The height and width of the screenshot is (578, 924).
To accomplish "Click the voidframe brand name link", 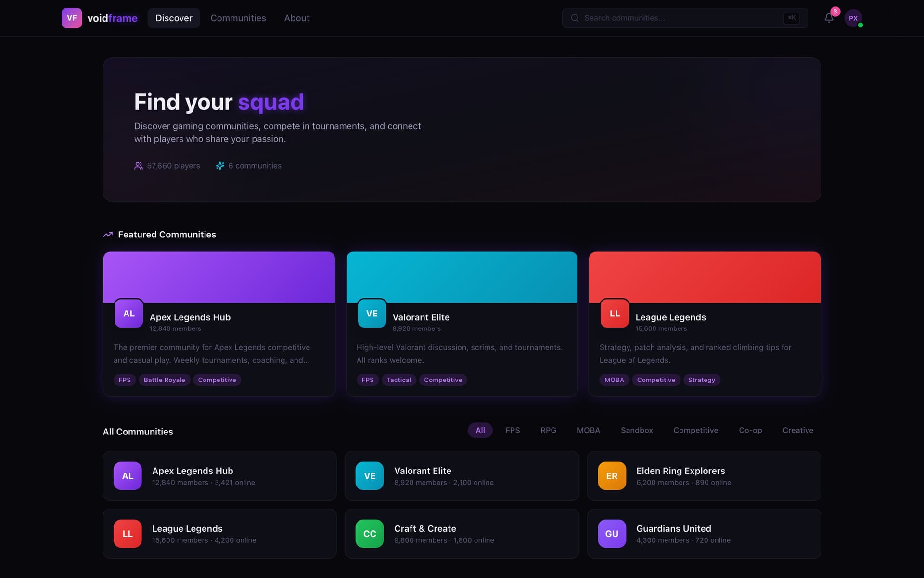I will (x=113, y=18).
